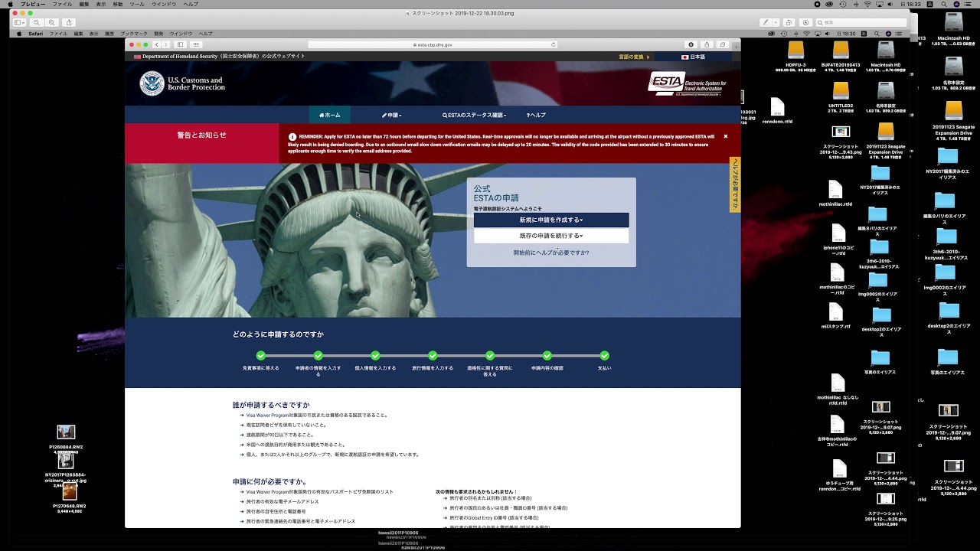Dismiss the red reminder alert with the X

pos(726,136)
